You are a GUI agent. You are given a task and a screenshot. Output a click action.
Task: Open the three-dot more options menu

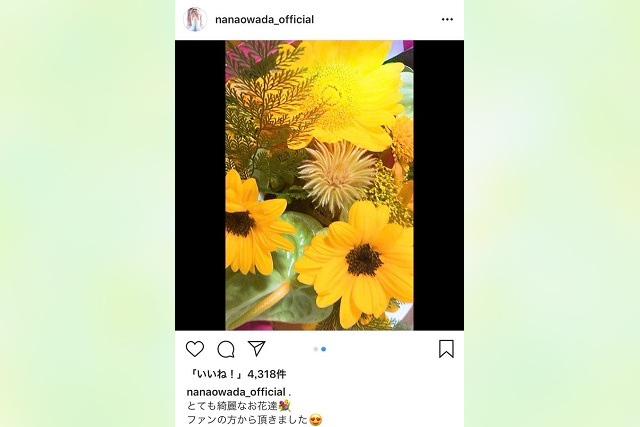tap(447, 20)
